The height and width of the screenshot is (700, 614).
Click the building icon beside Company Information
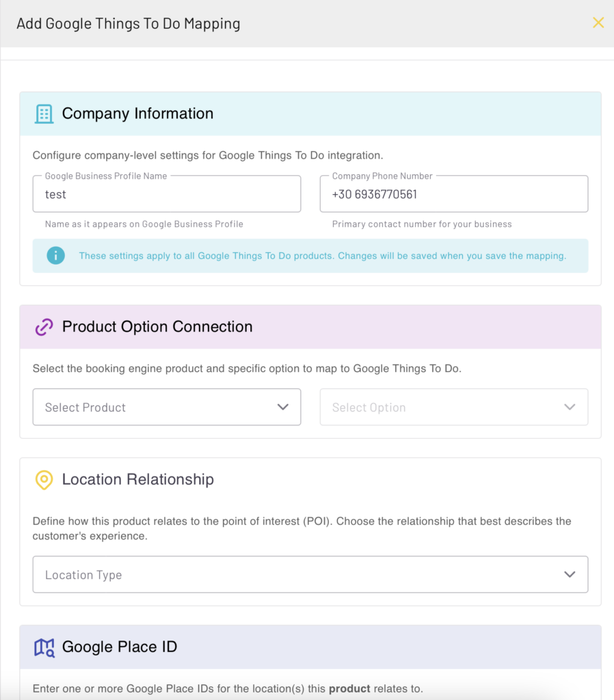pos(44,113)
